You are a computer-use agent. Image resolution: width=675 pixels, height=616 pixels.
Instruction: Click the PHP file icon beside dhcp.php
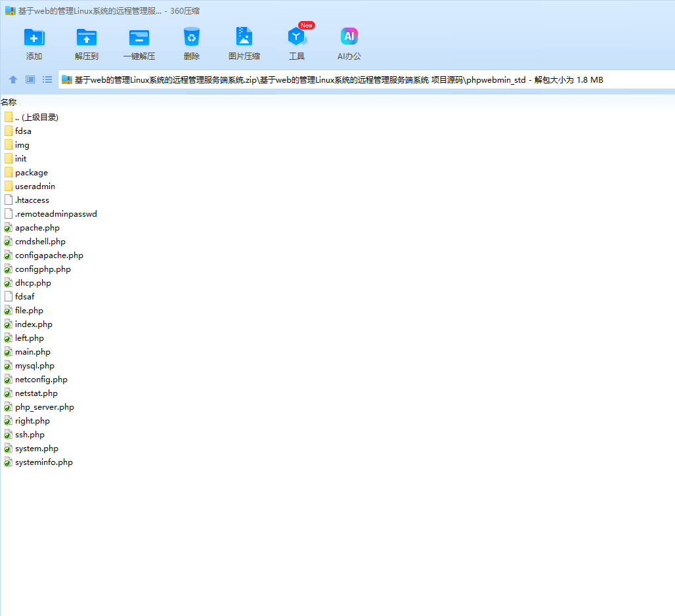(x=8, y=282)
